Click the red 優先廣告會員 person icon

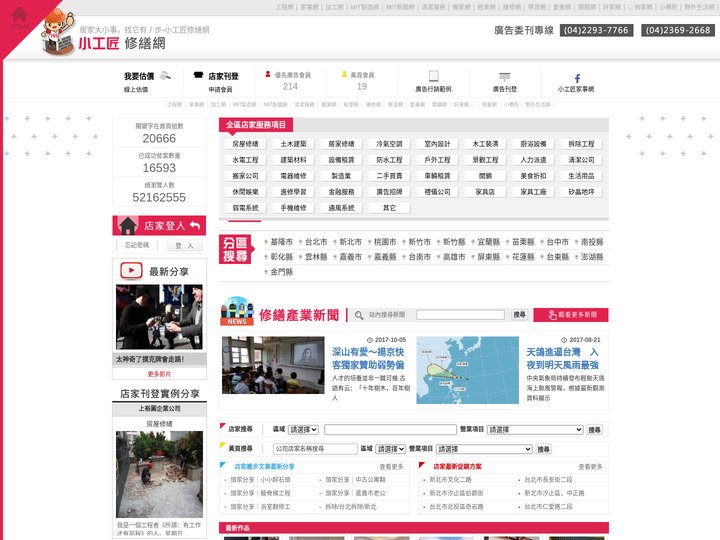point(268,74)
